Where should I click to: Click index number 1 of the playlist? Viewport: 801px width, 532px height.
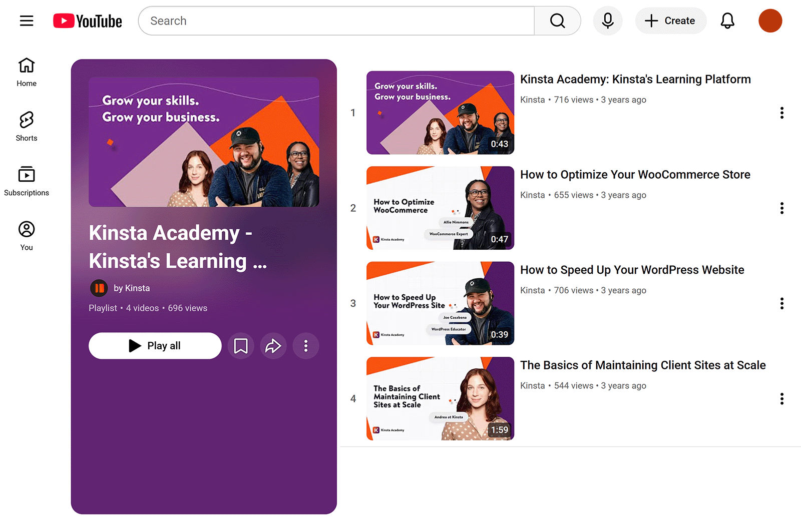[x=353, y=113]
